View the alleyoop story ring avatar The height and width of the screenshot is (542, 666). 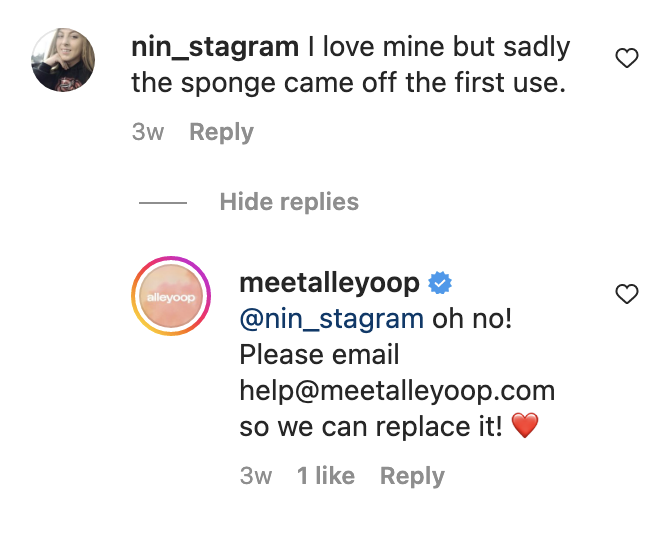171,296
